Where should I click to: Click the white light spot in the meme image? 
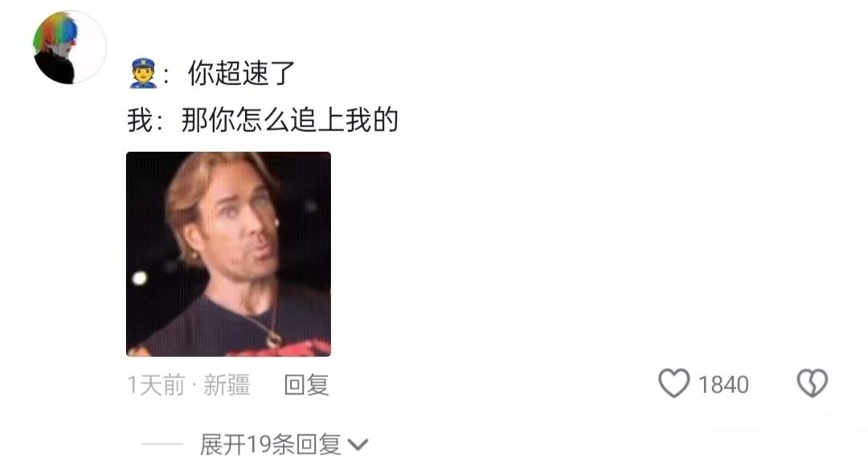[140, 277]
